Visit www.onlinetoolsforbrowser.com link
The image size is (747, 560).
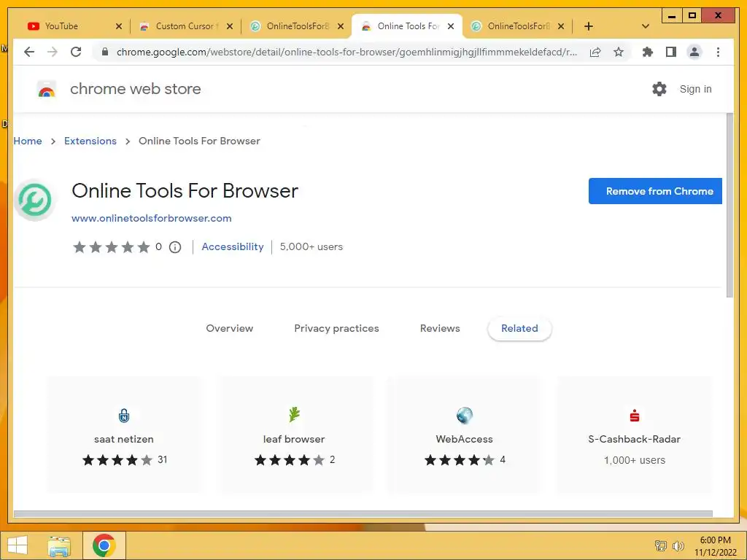click(x=152, y=218)
